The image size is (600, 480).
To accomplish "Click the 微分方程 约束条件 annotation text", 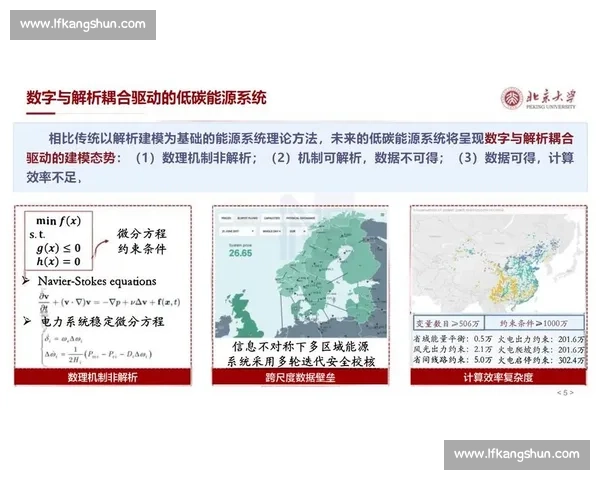I will coord(142,241).
